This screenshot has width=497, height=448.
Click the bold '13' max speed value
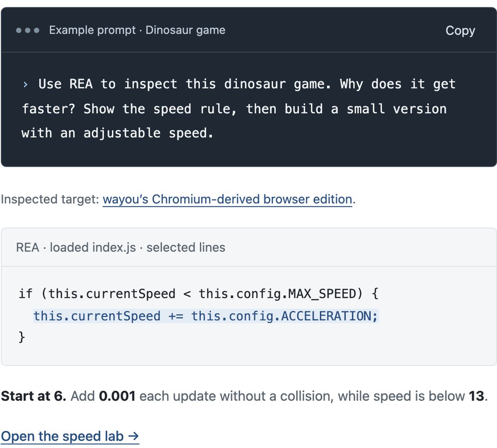[x=477, y=396]
